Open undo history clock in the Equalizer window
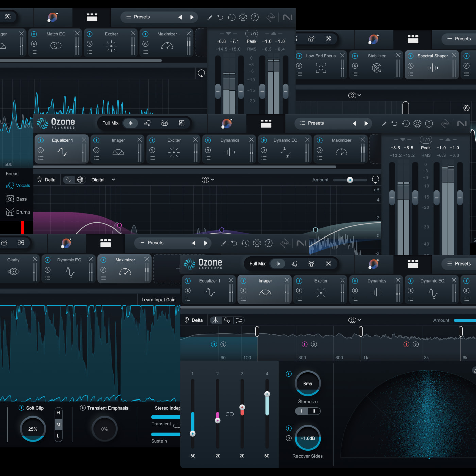476x476 pixels. tap(406, 123)
